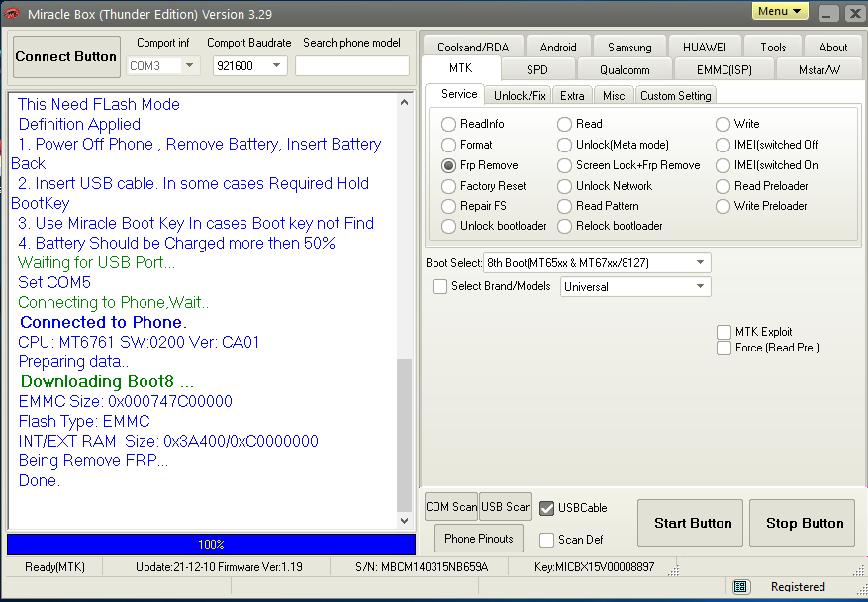Viewport: 868px width, 602px height.
Task: Choose IMEI(switched On option
Action: [723, 165]
